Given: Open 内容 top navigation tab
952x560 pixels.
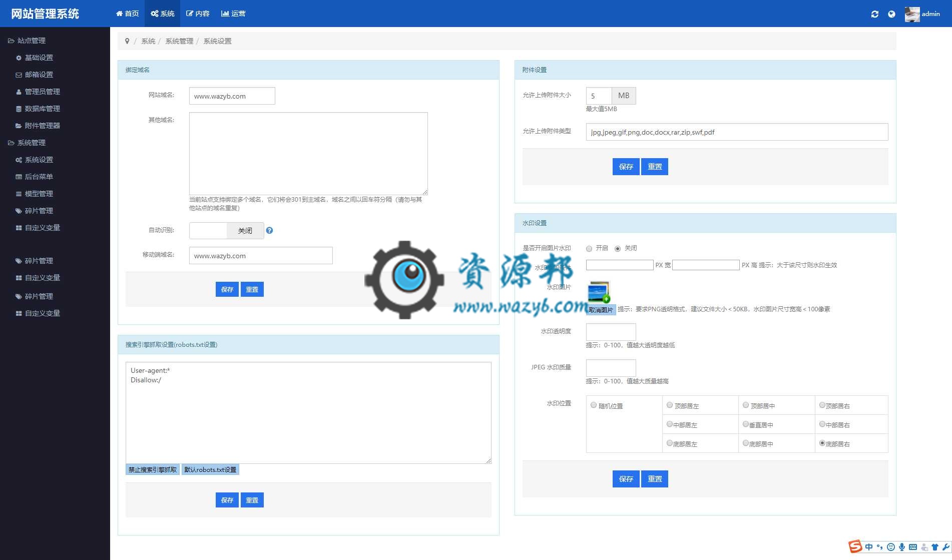Looking at the screenshot, I should (x=198, y=14).
